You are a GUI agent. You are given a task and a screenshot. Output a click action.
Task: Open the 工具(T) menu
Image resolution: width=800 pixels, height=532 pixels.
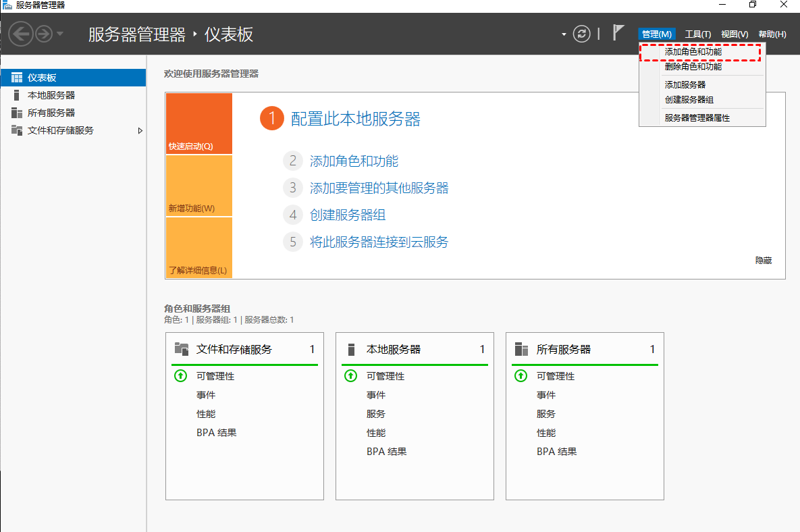[x=697, y=34]
